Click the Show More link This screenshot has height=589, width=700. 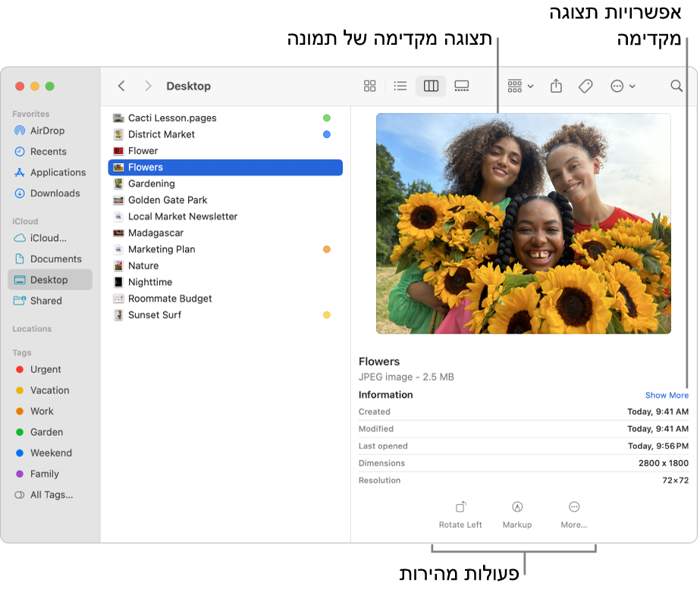(x=667, y=396)
